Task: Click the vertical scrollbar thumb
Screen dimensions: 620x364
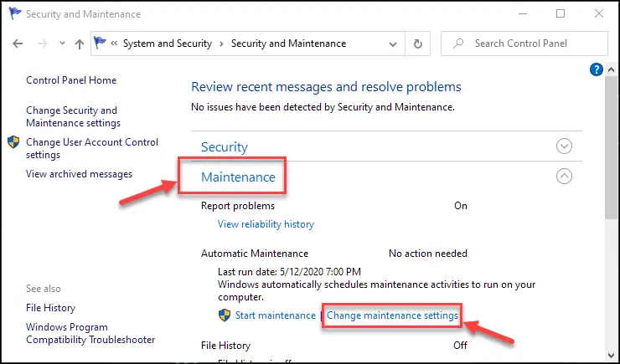Action: (x=611, y=147)
